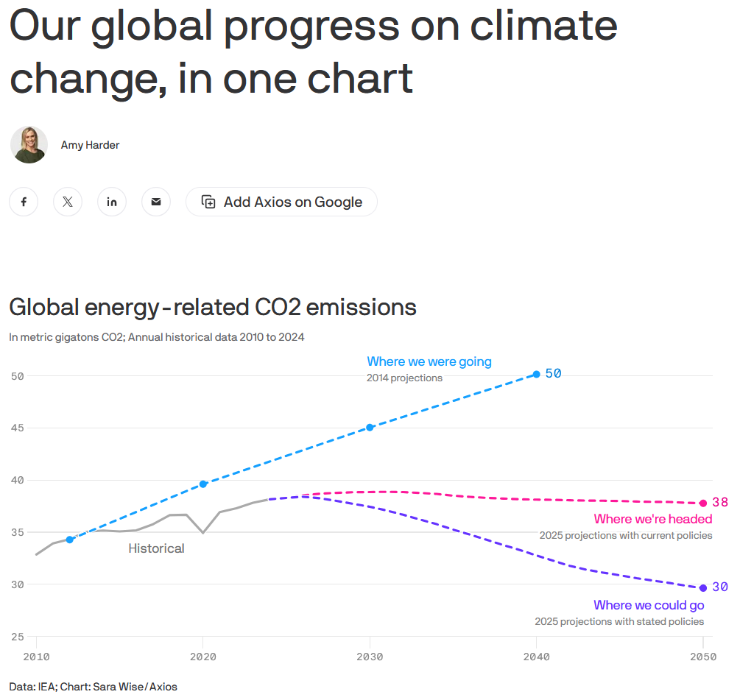Share via the X icon

(68, 202)
